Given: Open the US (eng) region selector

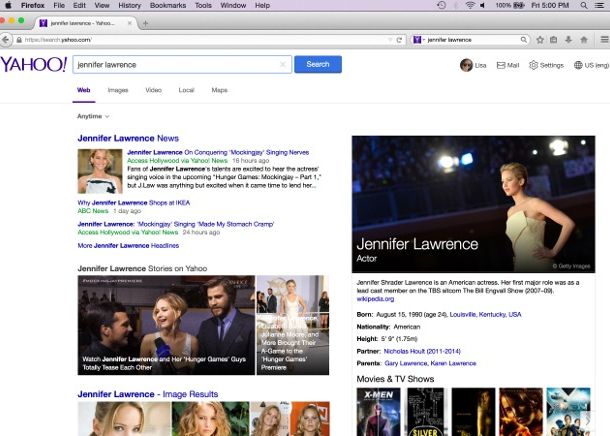Looking at the screenshot, I should [x=590, y=65].
